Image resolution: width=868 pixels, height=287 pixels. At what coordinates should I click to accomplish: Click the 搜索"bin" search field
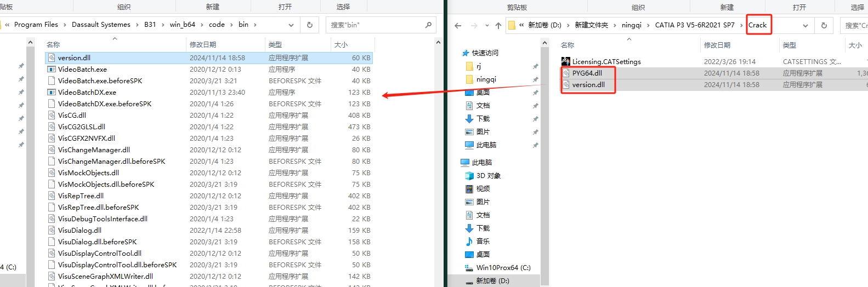coord(376,25)
